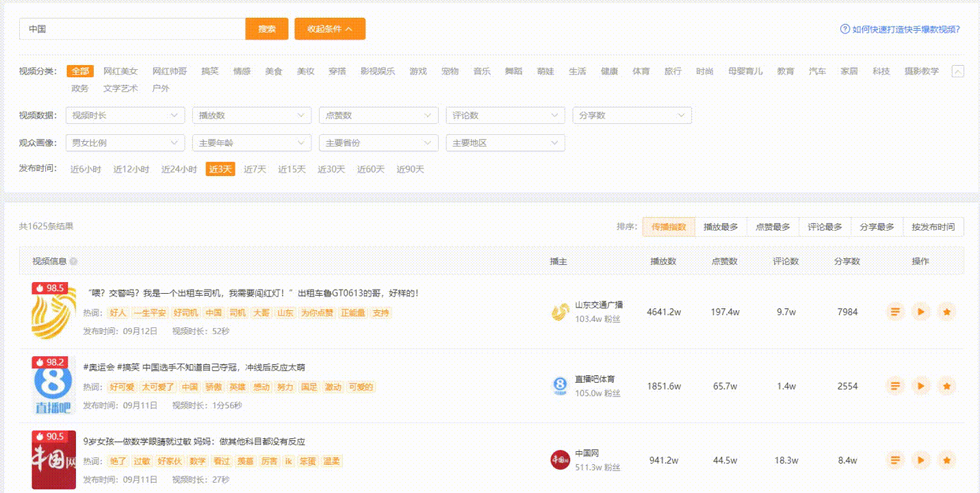The height and width of the screenshot is (493, 980).
Task: Expand the 主要省份 dropdown
Action: click(378, 143)
